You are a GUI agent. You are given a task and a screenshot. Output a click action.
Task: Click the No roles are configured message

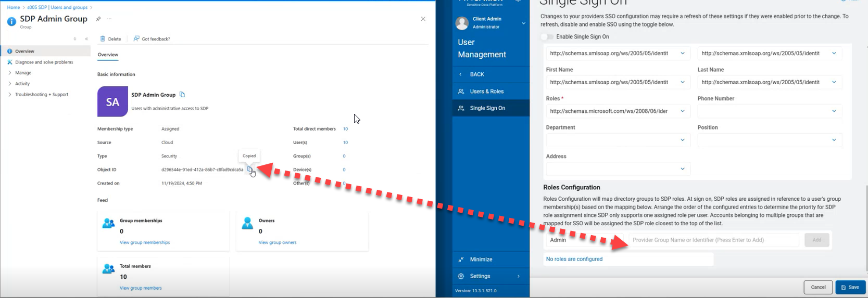574,259
